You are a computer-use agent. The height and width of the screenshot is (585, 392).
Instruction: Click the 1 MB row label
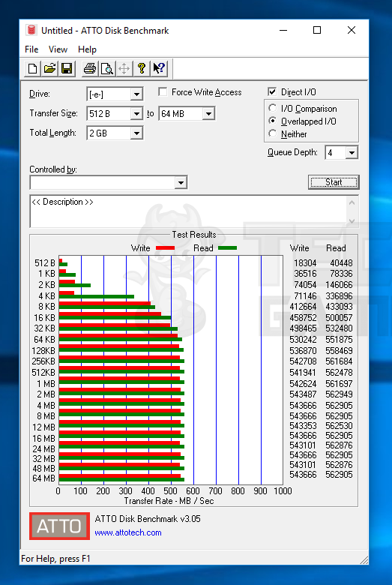pos(46,383)
